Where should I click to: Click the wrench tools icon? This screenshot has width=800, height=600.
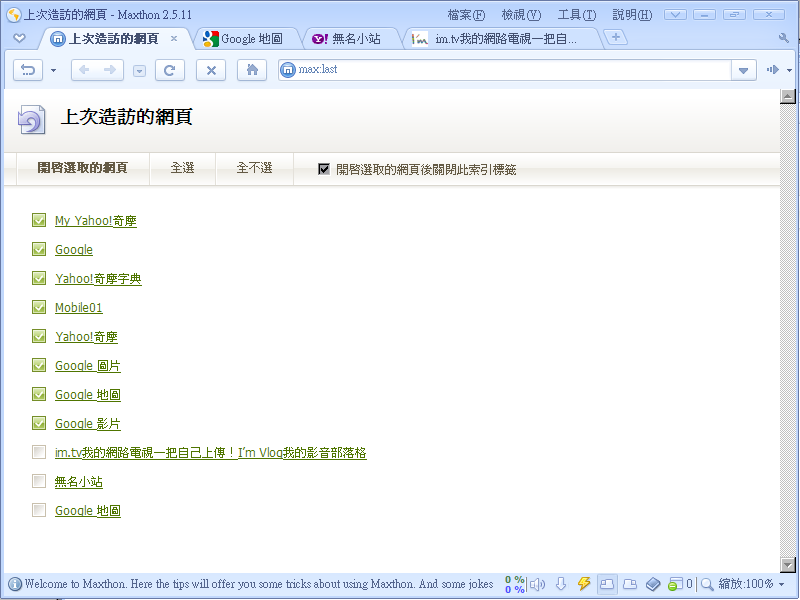tap(784, 38)
